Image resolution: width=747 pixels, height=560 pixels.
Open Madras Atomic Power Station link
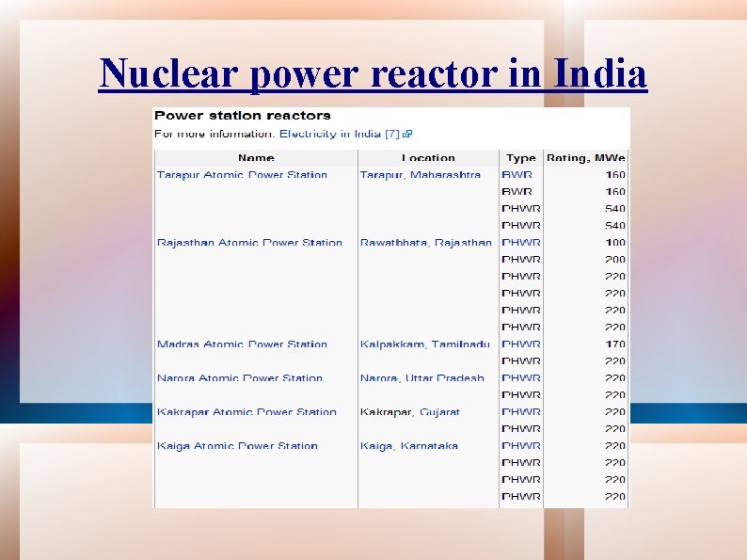click(242, 344)
